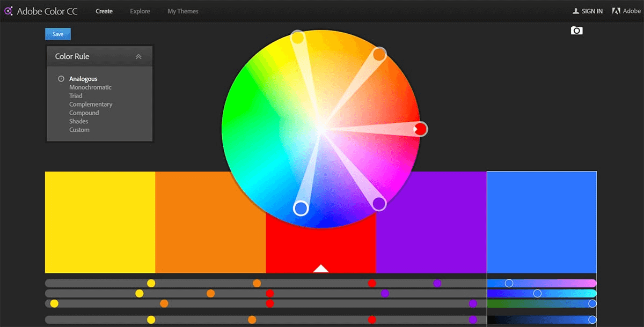This screenshot has height=327, width=644.
Task: Switch to the Create tab
Action: point(104,11)
